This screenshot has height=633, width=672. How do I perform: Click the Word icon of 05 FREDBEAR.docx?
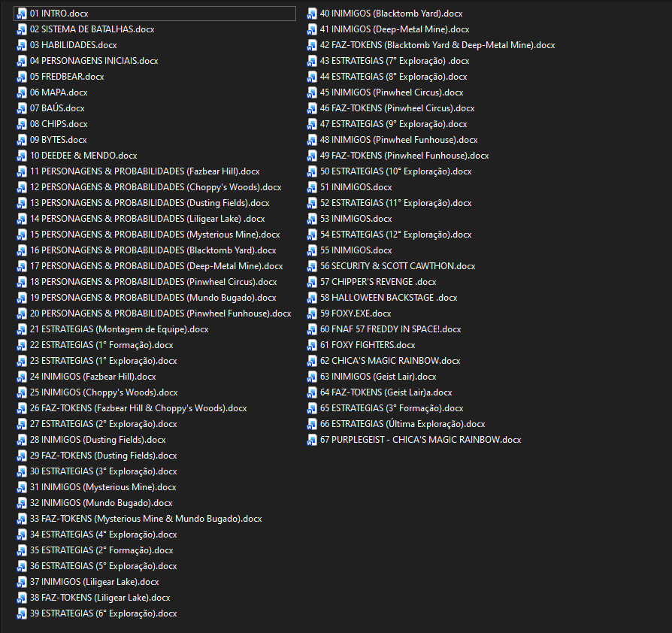22,77
